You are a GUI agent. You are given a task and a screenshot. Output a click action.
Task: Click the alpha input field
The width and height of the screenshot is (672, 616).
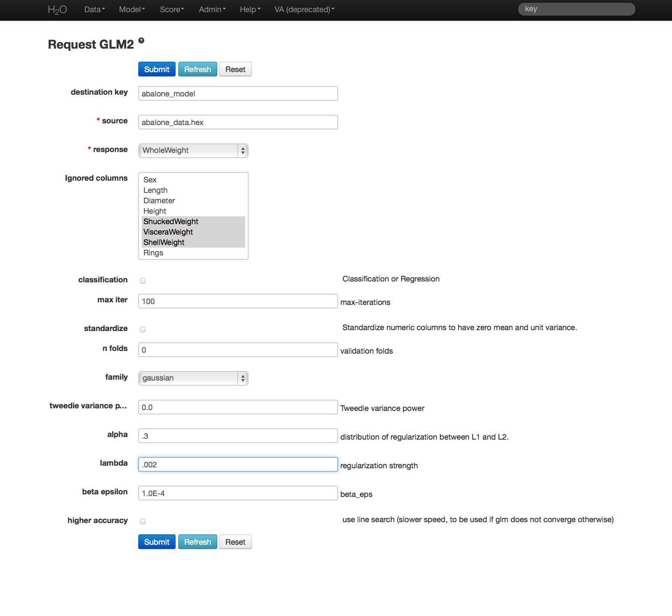click(238, 436)
